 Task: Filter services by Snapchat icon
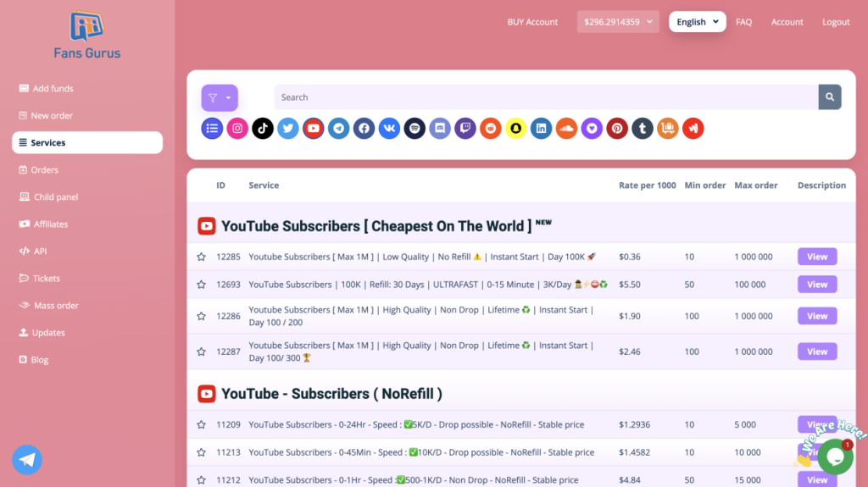click(516, 129)
